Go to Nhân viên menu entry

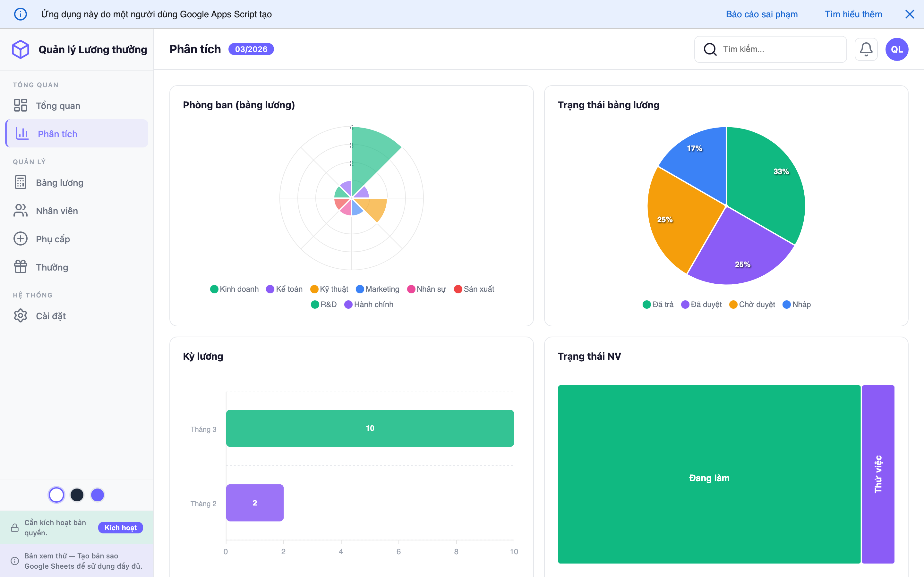click(x=57, y=211)
